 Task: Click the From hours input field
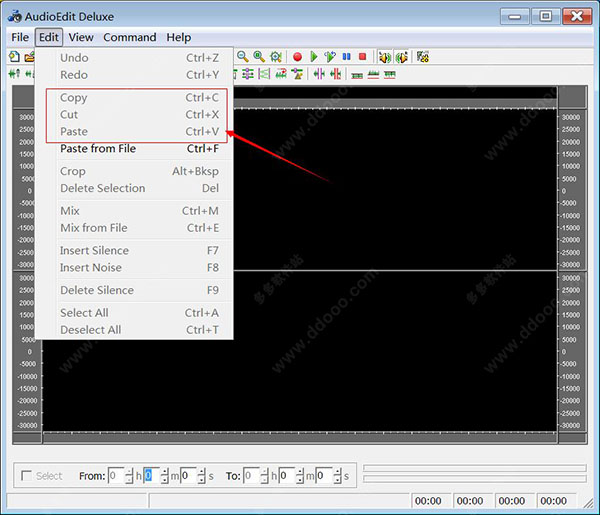click(116, 476)
